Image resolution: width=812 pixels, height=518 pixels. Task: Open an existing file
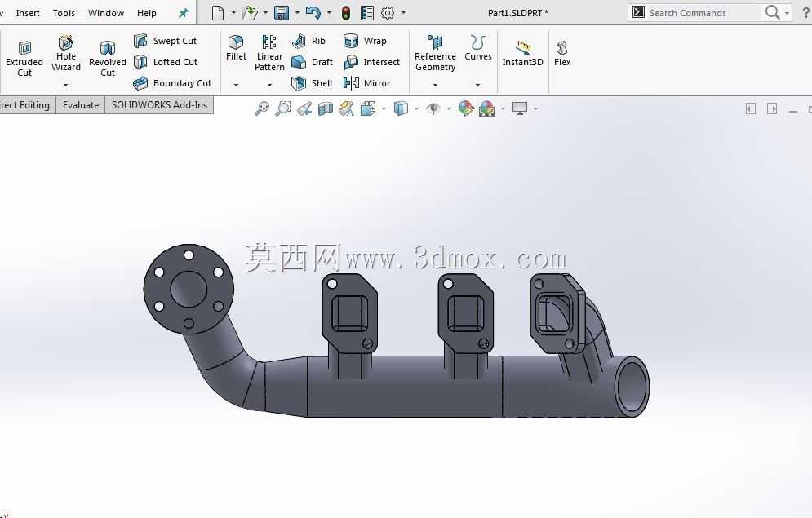(250, 13)
